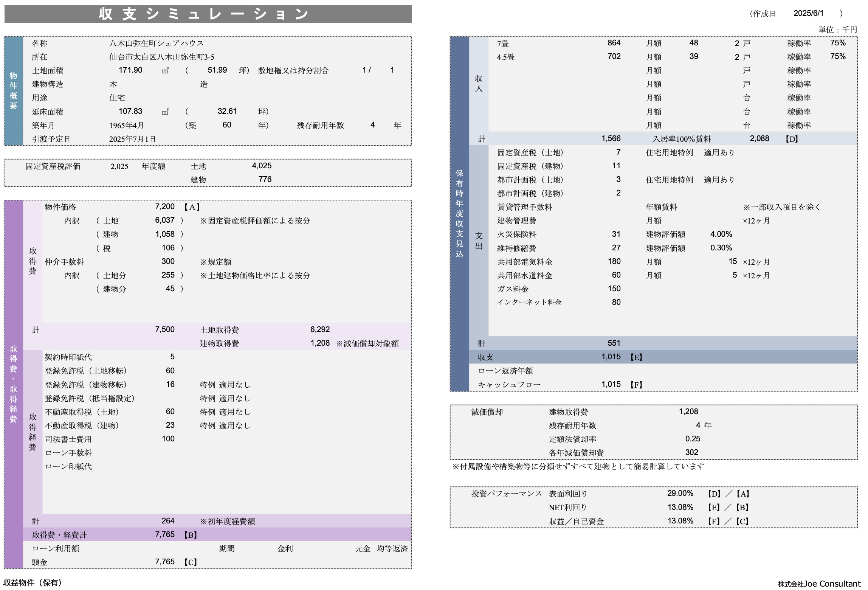Click ローン利用額 label
This screenshot has width=868, height=590.
[56, 548]
